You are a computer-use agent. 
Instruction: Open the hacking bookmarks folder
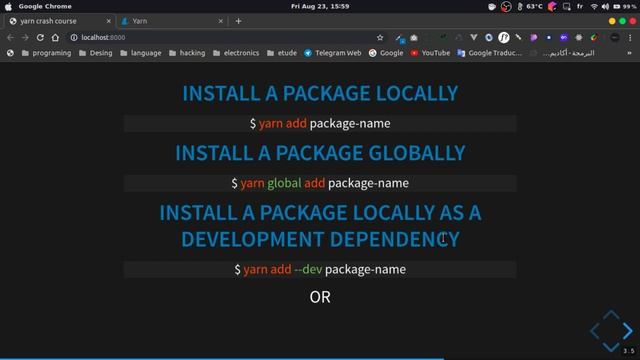(187, 53)
